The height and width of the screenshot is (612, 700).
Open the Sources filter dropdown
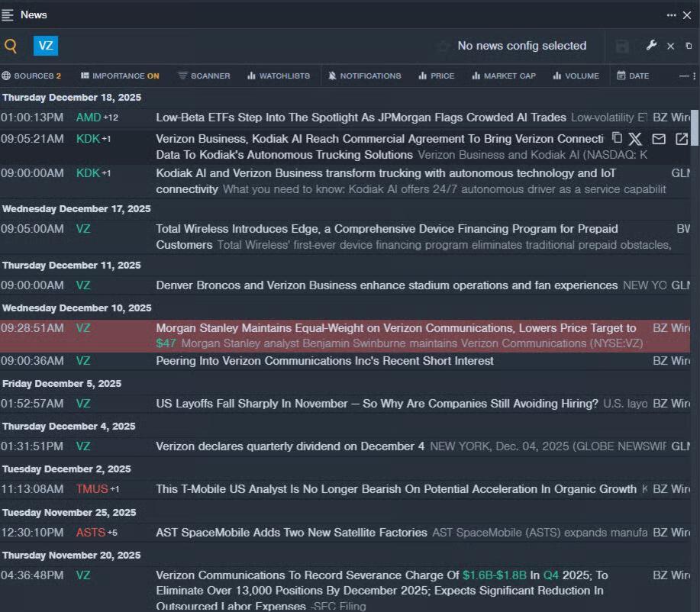click(31, 76)
